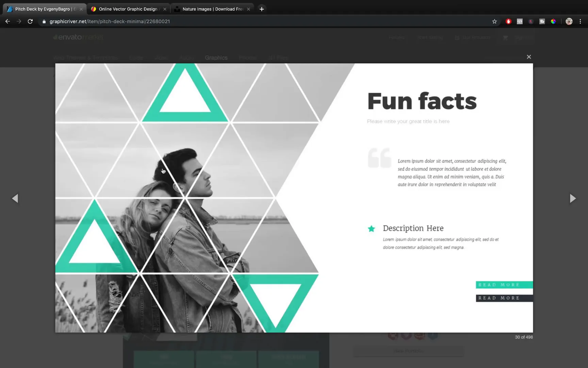Image resolution: width=588 pixels, height=368 pixels.
Task: Show the previous preview slide
Action: (x=15, y=198)
